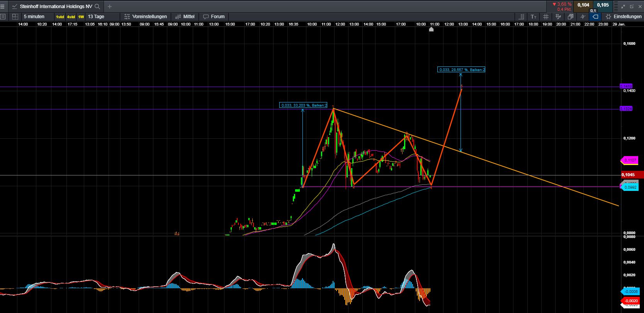The height and width of the screenshot is (313, 644).
Task: Select the 28,557 % measurement label
Action: coord(461,70)
